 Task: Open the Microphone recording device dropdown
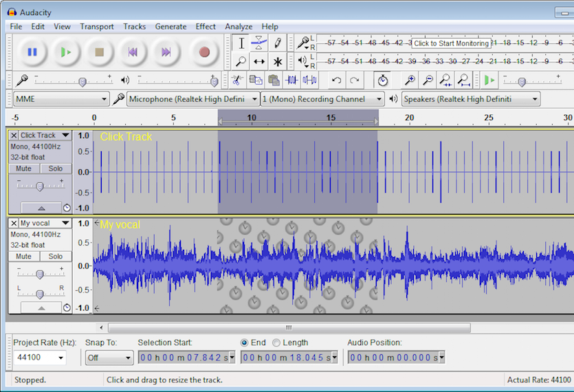pyautogui.click(x=193, y=99)
